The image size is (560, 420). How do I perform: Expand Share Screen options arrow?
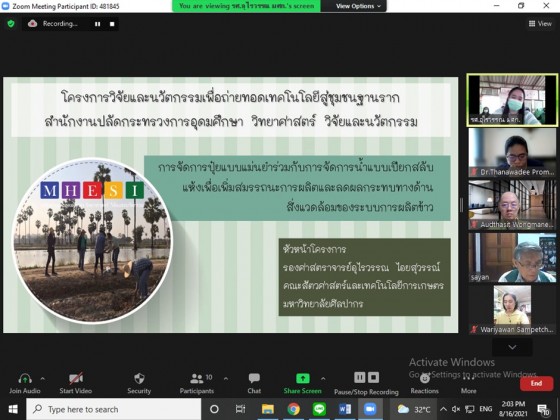click(323, 378)
